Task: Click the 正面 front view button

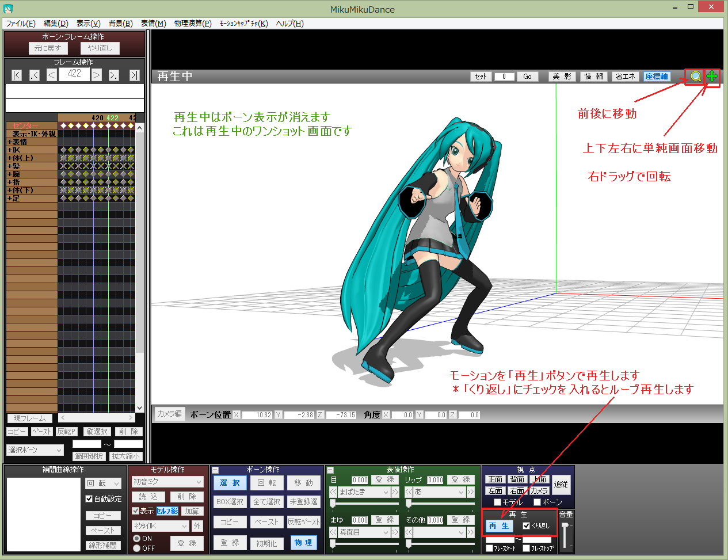Action: click(x=495, y=479)
